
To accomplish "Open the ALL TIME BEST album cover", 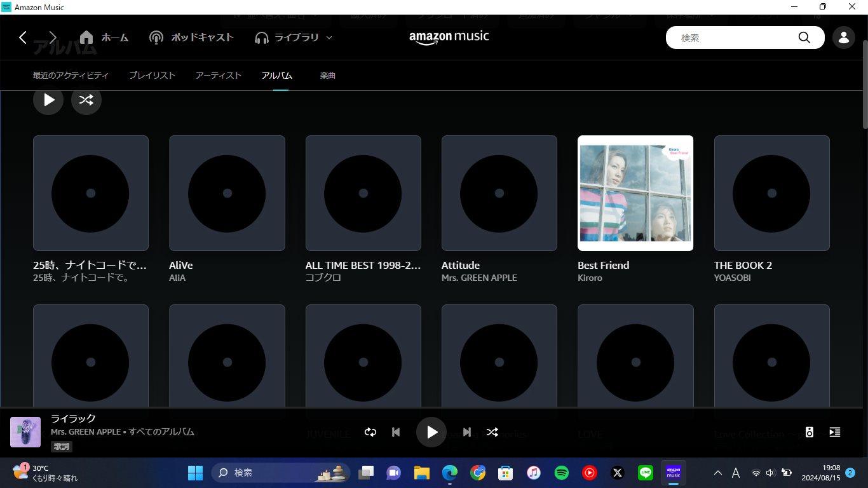I will tap(363, 193).
